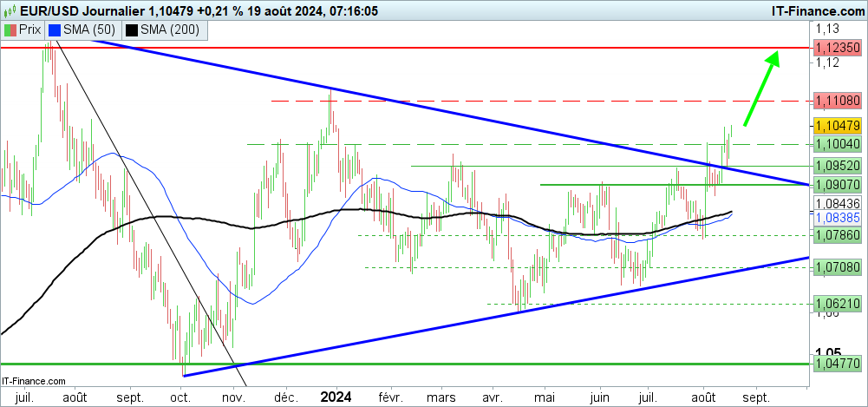Select the 1,07080 green price level label

pos(837,267)
